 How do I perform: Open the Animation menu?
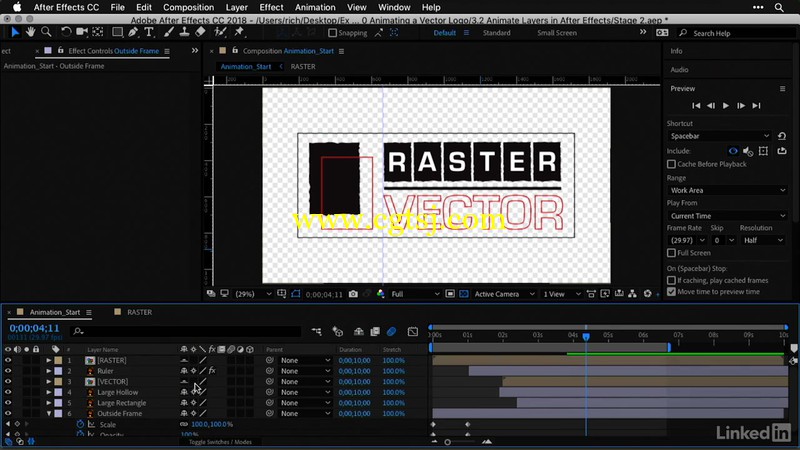pos(315,7)
